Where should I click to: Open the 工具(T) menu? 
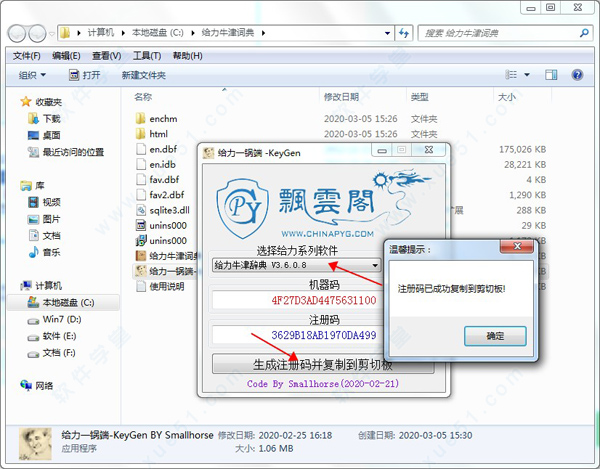click(x=147, y=56)
